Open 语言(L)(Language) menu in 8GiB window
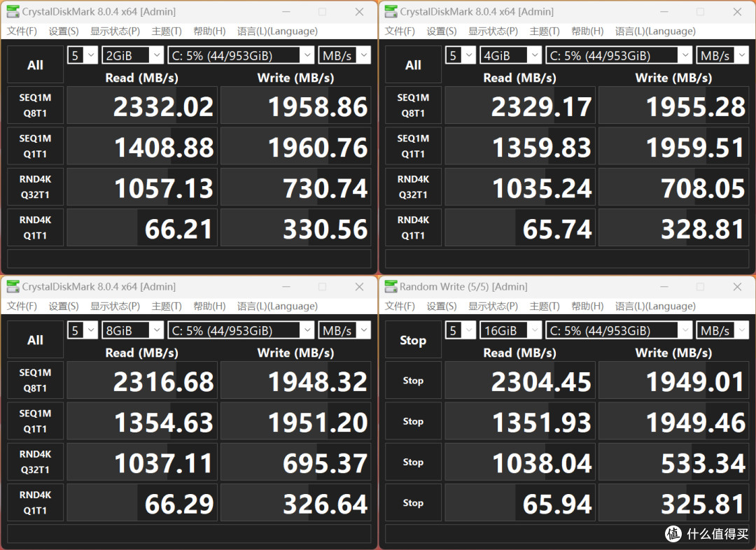756x550 pixels. (x=277, y=306)
